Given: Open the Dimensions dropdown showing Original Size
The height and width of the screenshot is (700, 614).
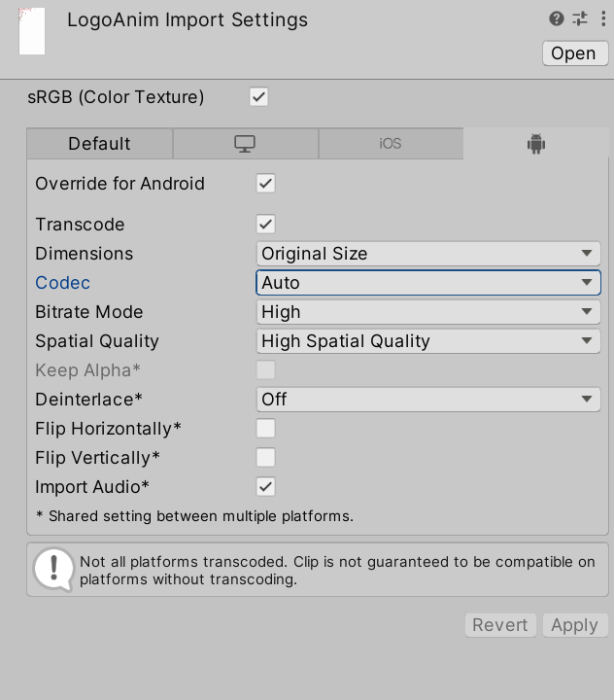Looking at the screenshot, I should [428, 254].
